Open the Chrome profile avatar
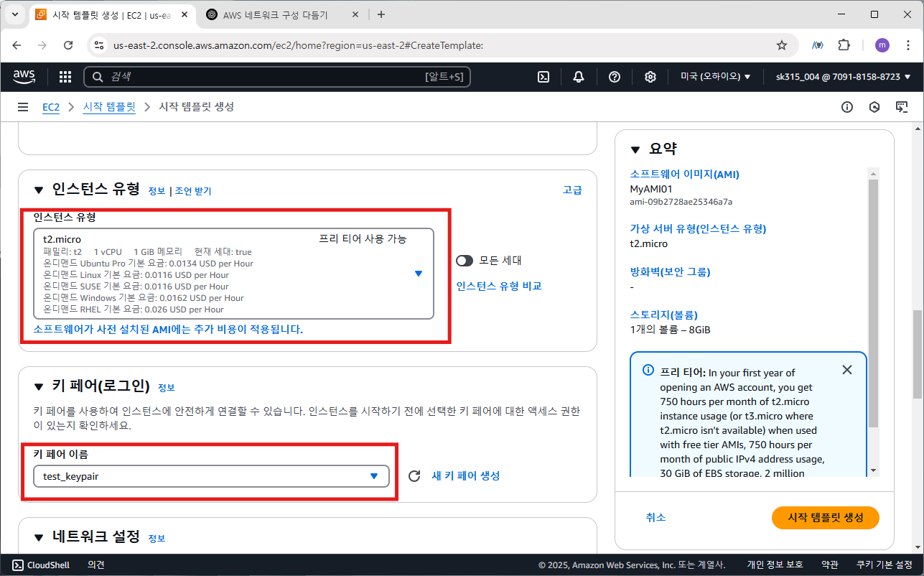 pos(882,45)
